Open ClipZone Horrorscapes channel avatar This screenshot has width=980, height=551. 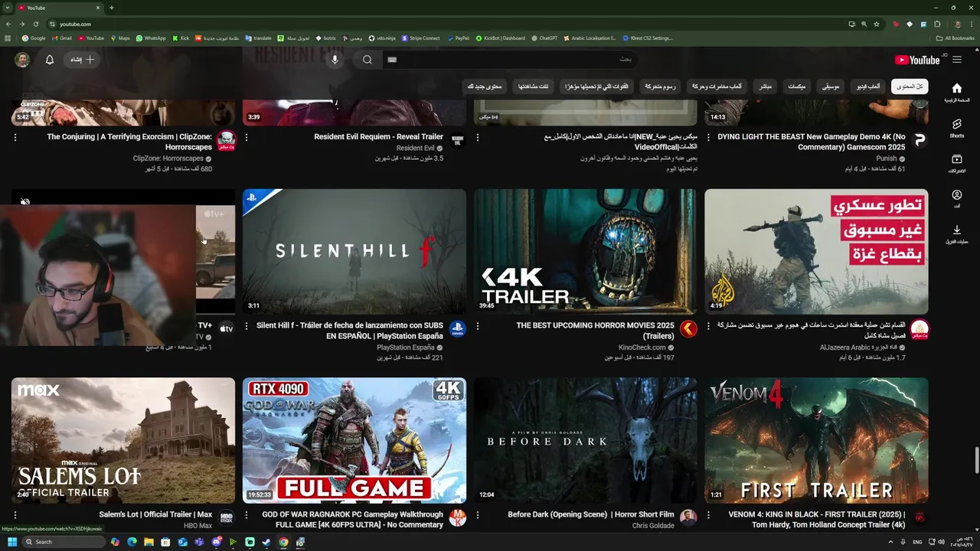tap(226, 140)
